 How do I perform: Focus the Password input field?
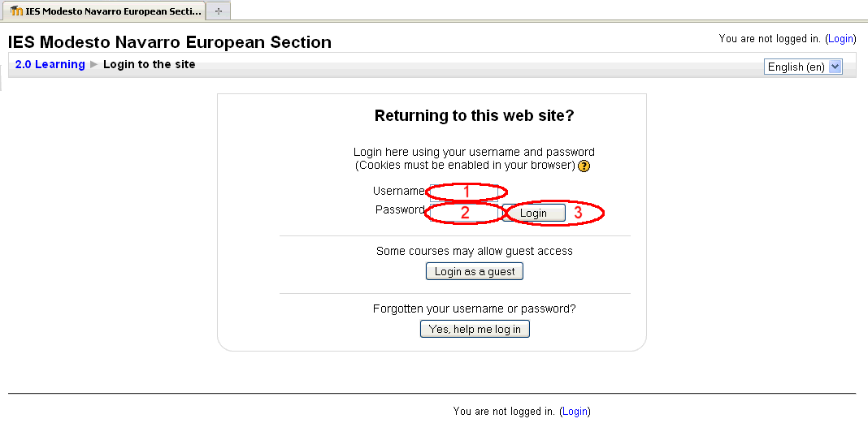pyautogui.click(x=465, y=212)
